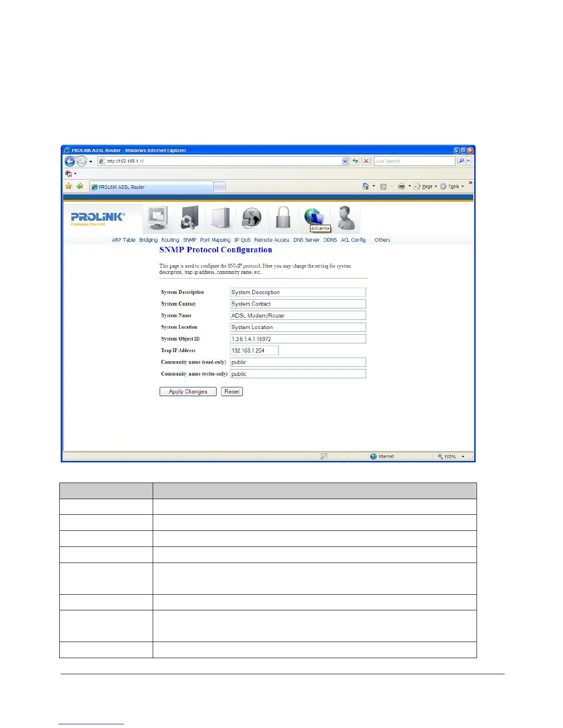Viewport: 563px width, 728px height.
Task: Open the Page menu
Action: tap(425, 186)
